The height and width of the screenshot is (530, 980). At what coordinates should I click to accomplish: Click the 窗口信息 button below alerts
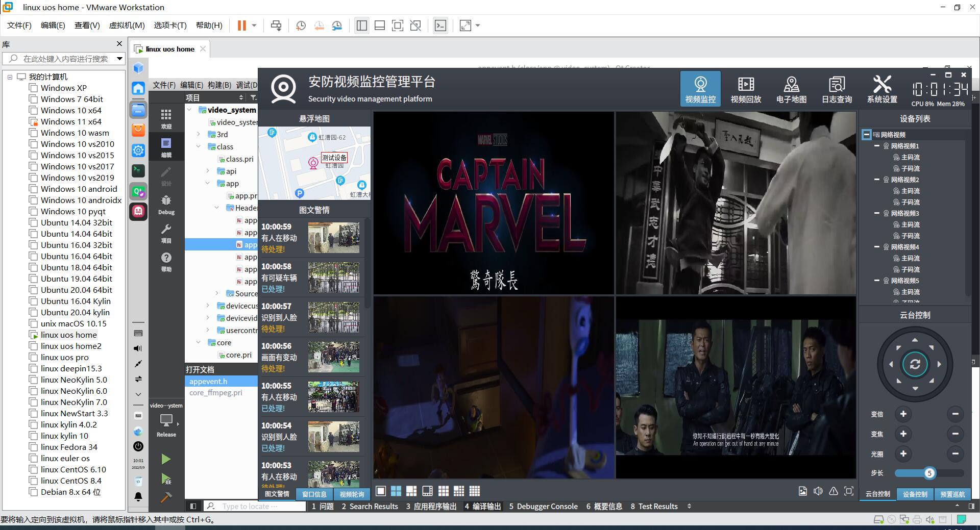click(314, 494)
